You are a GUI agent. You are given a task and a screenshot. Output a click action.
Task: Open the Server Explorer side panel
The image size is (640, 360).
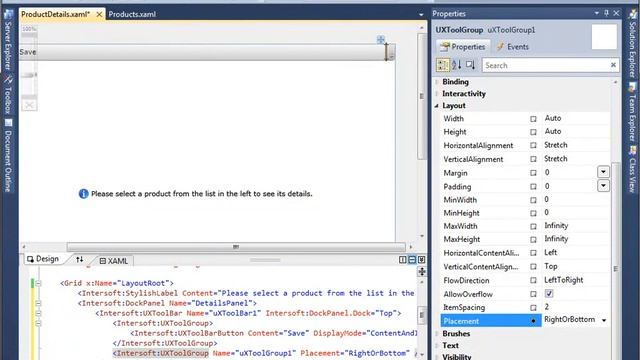[x=8, y=40]
